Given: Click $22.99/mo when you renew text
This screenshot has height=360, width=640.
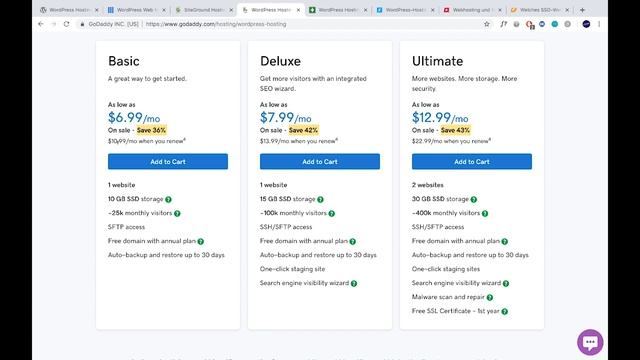Looking at the screenshot, I should [x=451, y=141].
